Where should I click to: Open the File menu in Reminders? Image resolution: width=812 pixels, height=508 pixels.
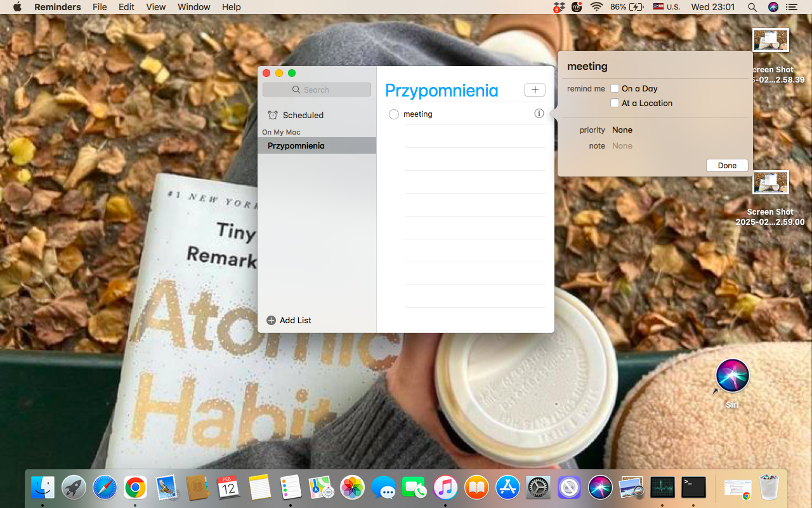tap(100, 7)
